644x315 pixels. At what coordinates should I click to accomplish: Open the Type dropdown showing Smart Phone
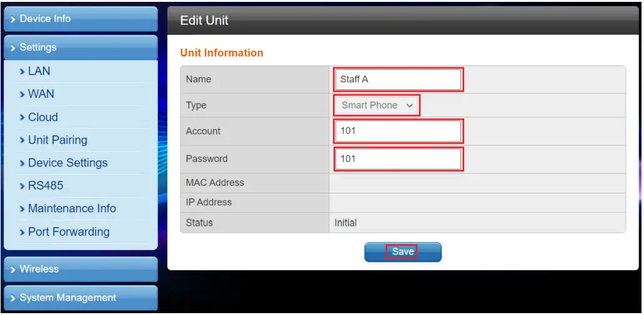(x=377, y=105)
